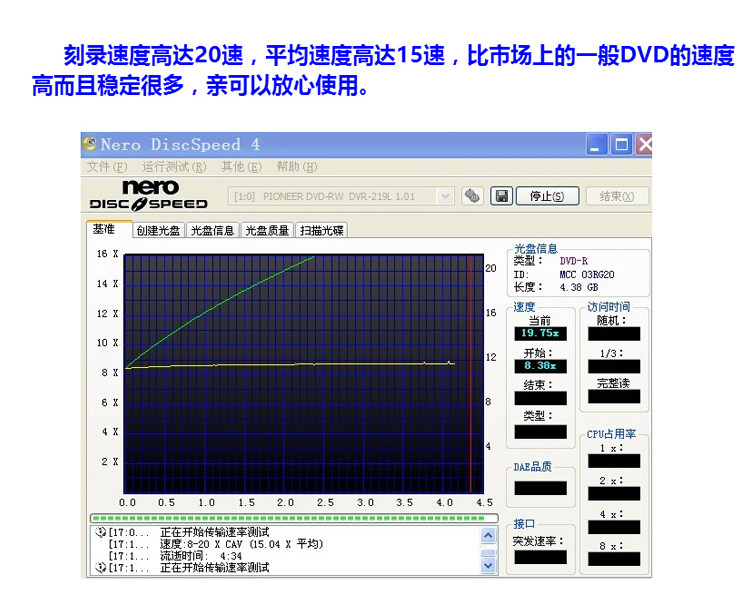Click the disc ID MCC 03RG20 text

pyautogui.click(x=587, y=275)
